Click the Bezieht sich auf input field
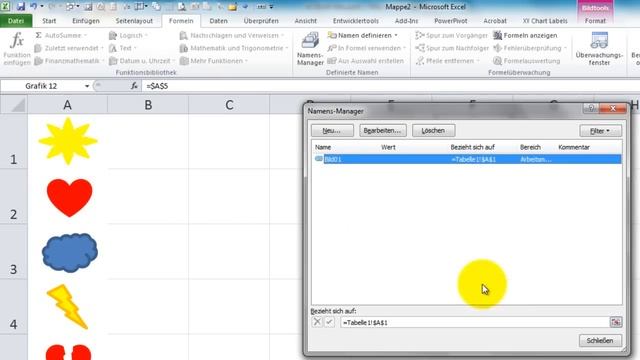 [474, 322]
